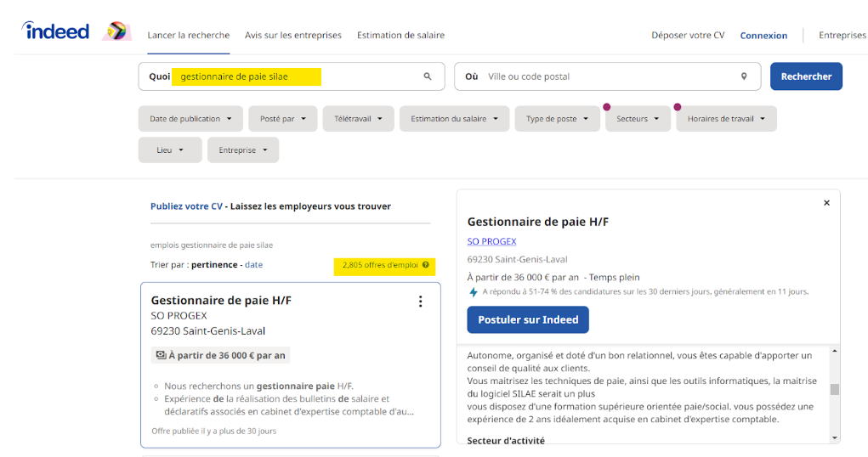Open the Entreprises header link
The width and height of the screenshot is (868, 457).
pos(843,35)
